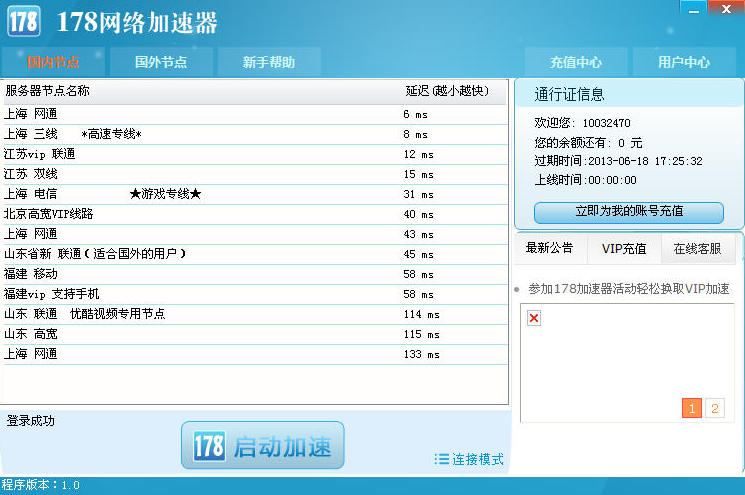745x495 pixels.
Task: Sort by 延迟 (越小越快) column header
Action: 447,91
